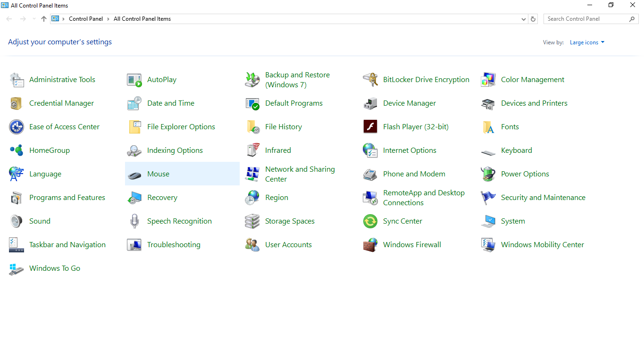Open the File Explorer Options icon

(134, 127)
